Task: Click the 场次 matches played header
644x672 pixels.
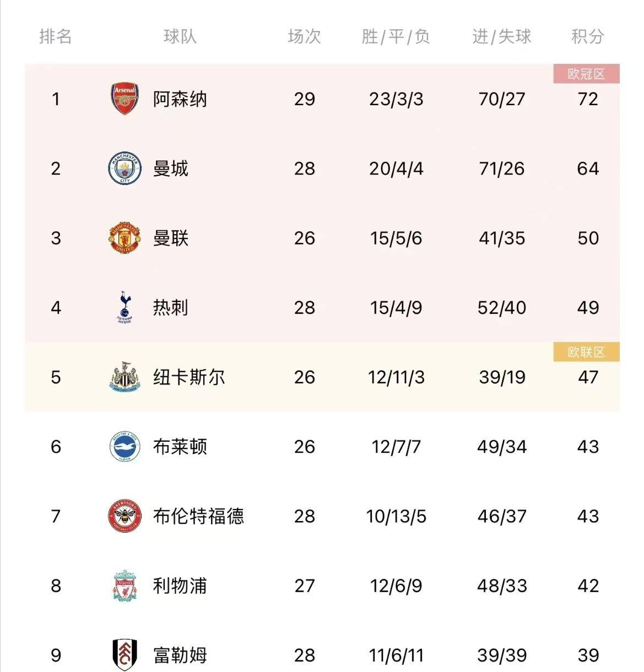Action: [x=304, y=36]
